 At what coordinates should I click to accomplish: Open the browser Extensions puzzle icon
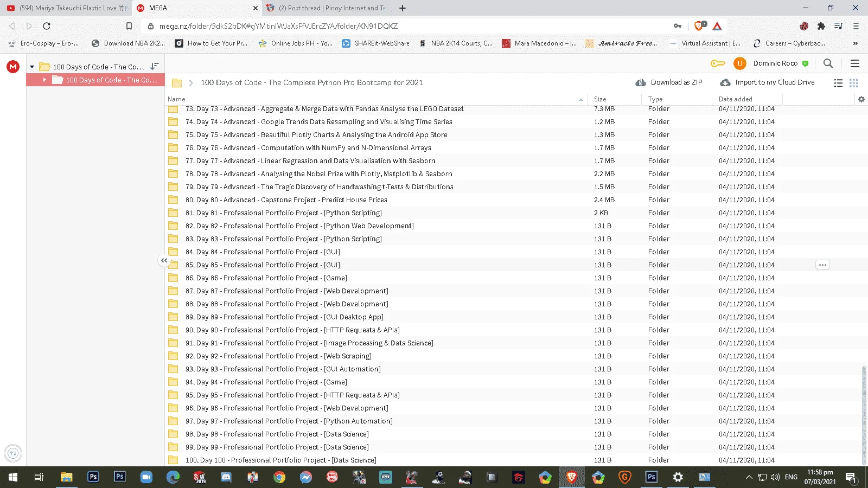821,26
